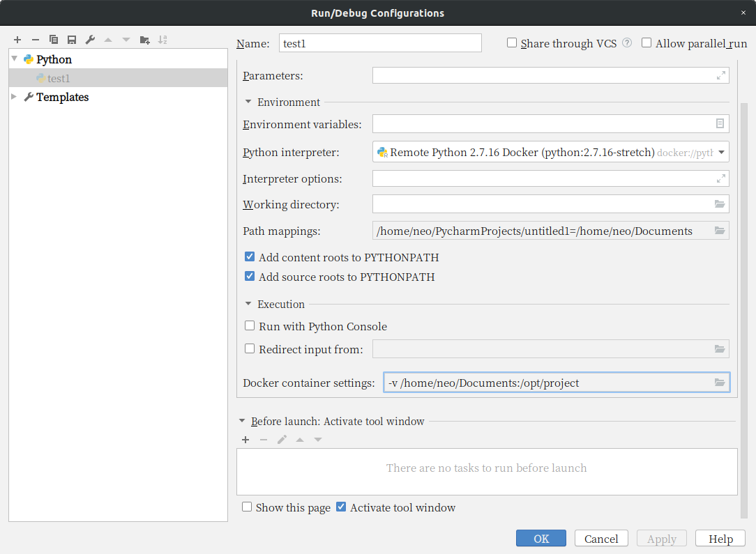Sort configurations alphabetically
Viewport: 756px width, 554px height.
pos(162,40)
